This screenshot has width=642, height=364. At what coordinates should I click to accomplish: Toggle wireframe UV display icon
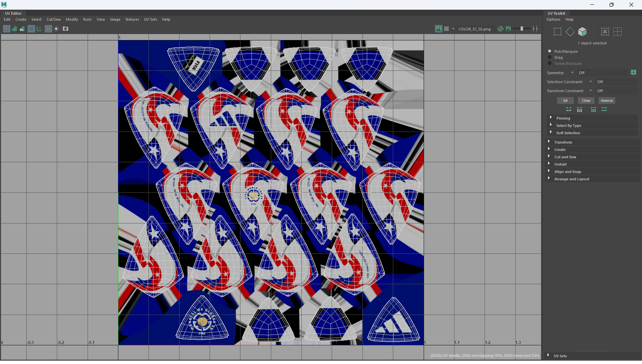click(x=7, y=29)
